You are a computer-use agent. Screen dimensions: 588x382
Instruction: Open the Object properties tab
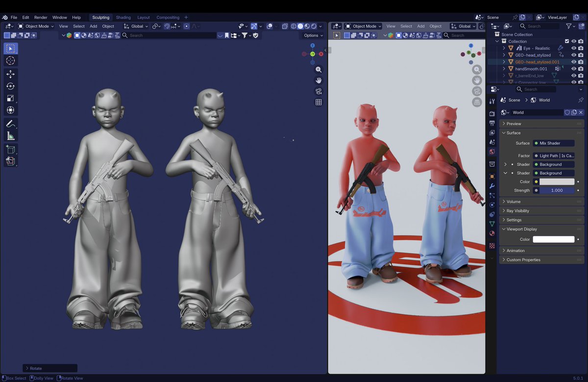[492, 176]
